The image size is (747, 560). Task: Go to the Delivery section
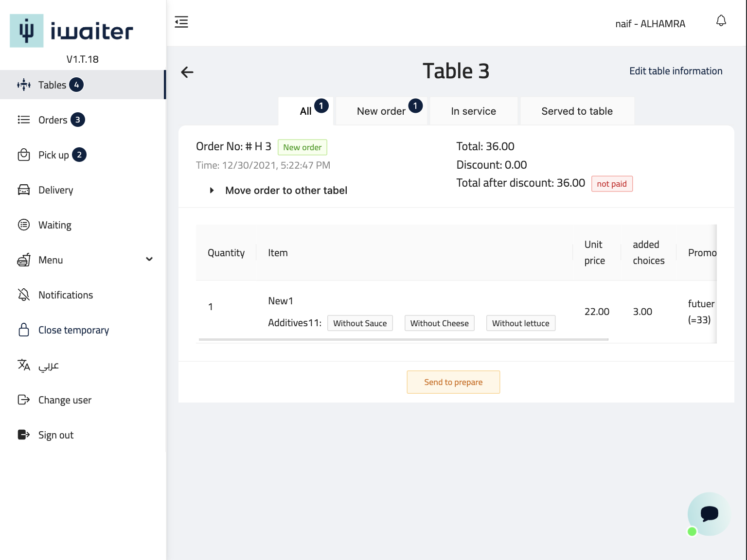pos(55,190)
